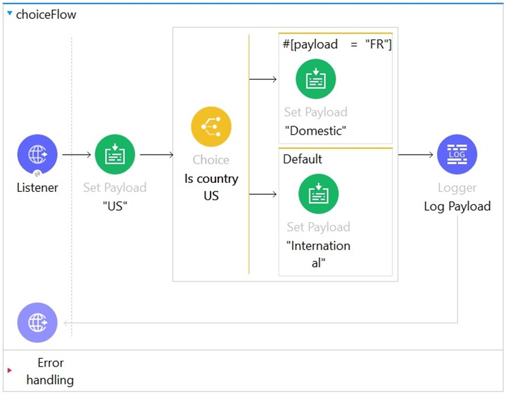Click the "Is country US" label
This screenshot has width=532, height=414.
[x=211, y=187]
